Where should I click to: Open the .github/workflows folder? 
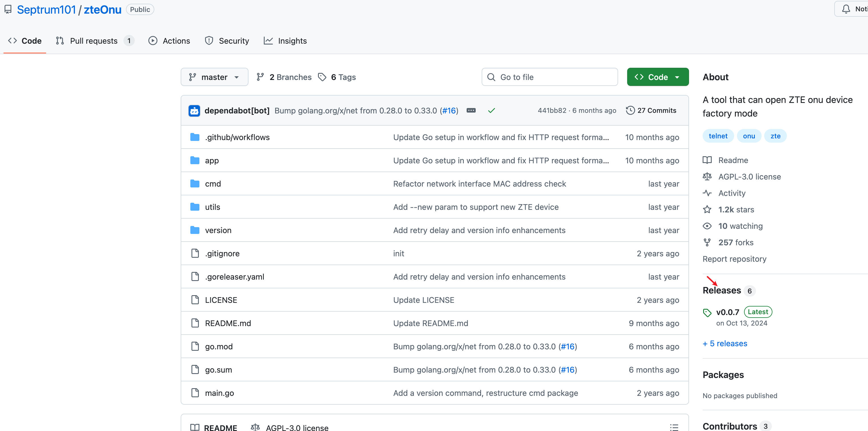[237, 137]
